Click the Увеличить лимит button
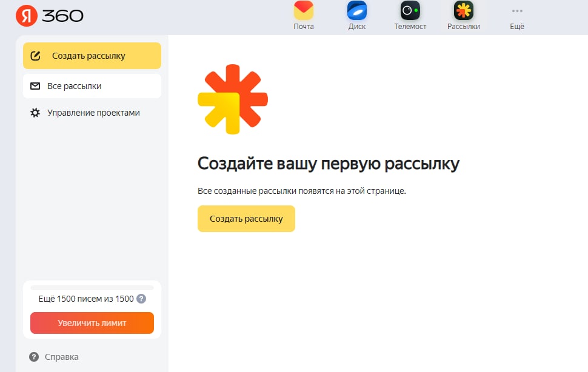This screenshot has width=588, height=372. [x=92, y=323]
